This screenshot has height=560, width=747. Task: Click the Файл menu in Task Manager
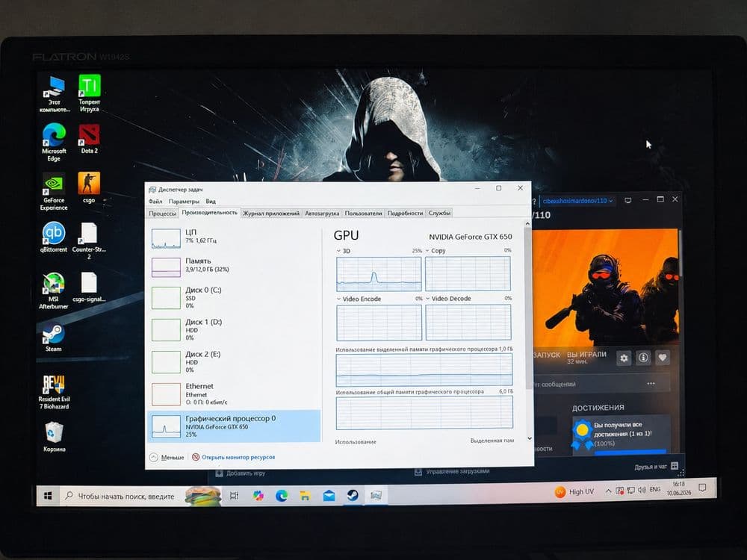pos(155,202)
